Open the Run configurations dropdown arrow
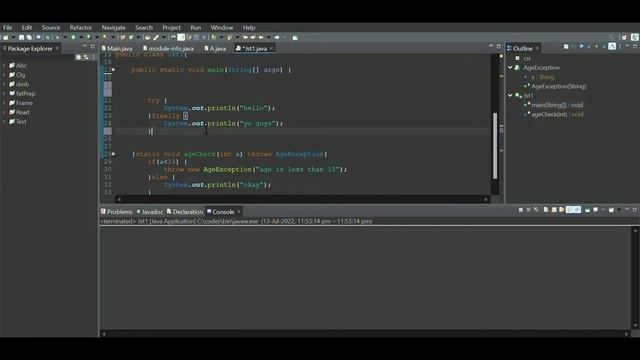Screen dimensions: 640x360 pyautogui.click(x=81, y=37)
